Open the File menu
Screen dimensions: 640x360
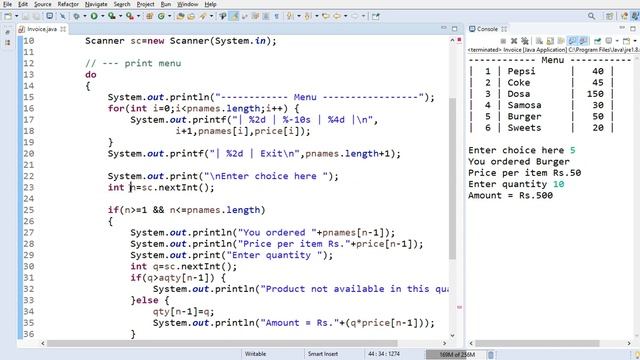(x=7, y=4)
